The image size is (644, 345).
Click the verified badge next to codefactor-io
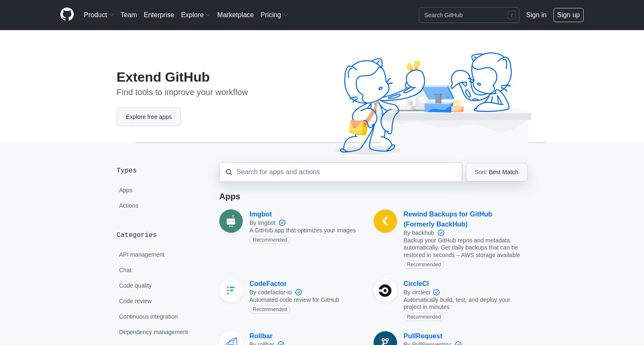tap(299, 292)
